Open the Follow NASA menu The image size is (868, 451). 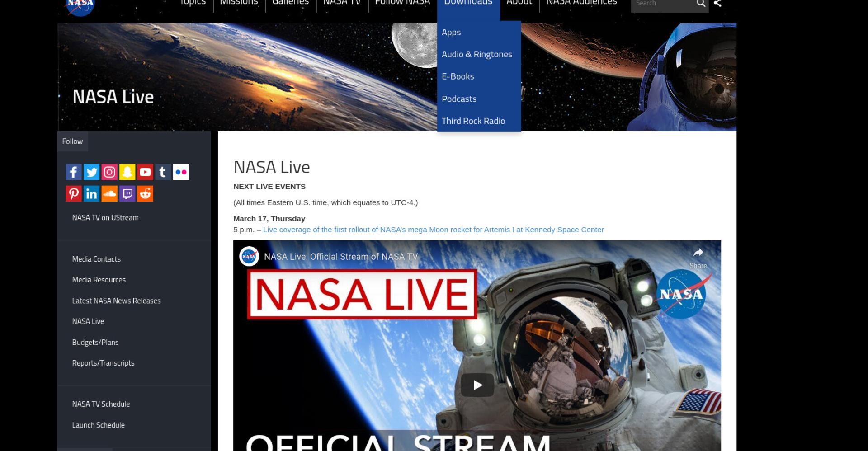coord(402,3)
